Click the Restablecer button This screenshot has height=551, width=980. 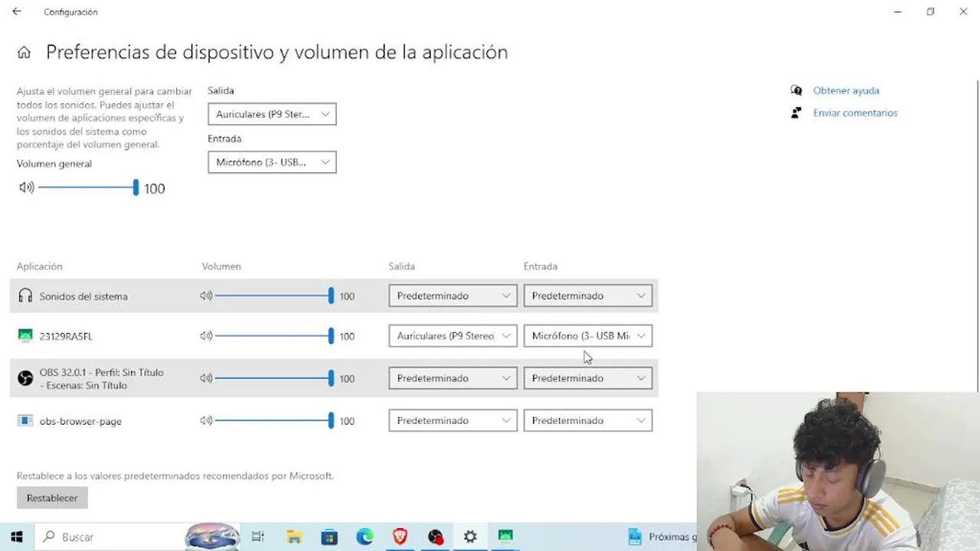coord(52,498)
